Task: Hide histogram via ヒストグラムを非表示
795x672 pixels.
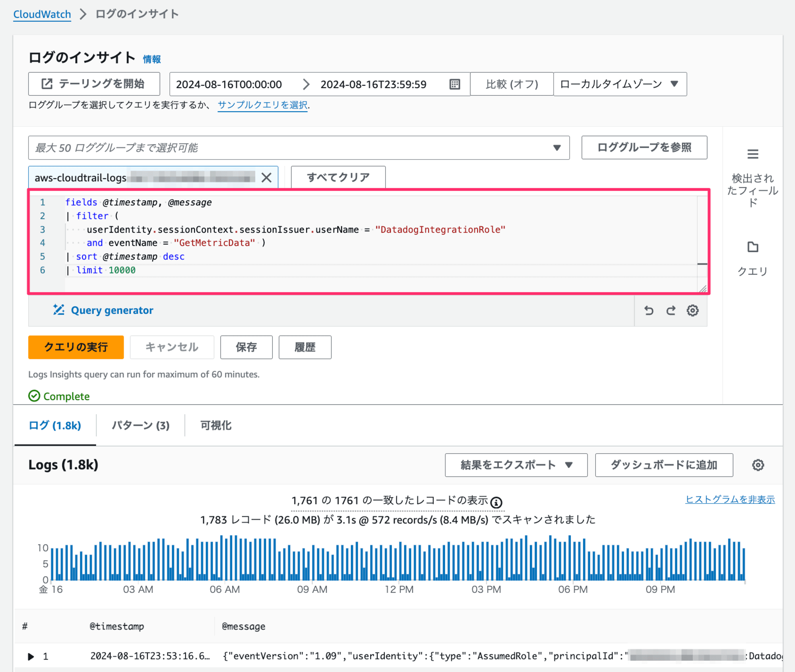Action: point(730,499)
